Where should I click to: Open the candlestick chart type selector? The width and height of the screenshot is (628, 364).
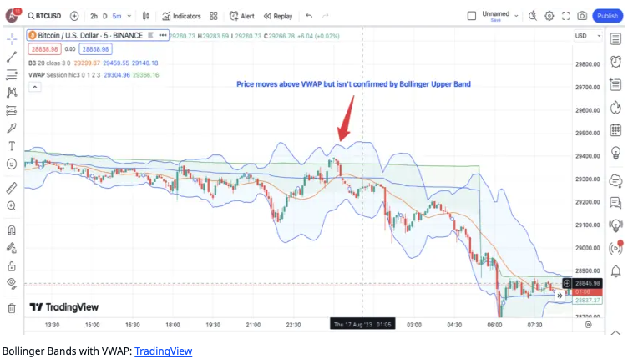pyautogui.click(x=146, y=16)
